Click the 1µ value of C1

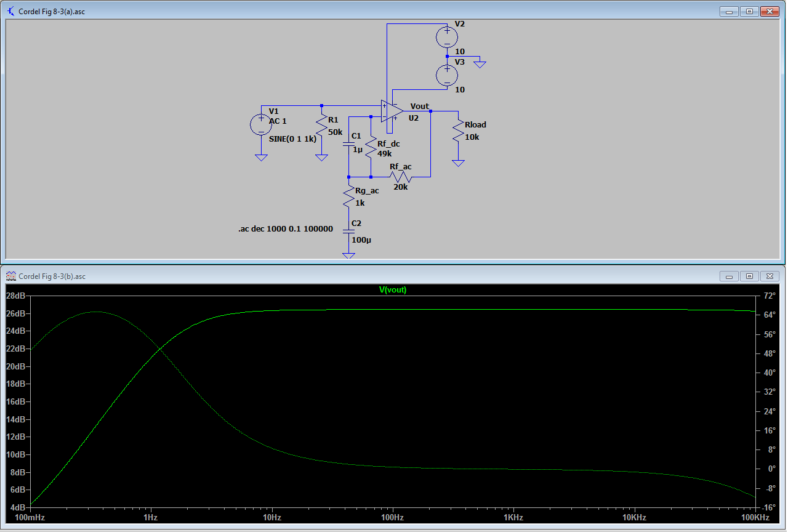[356, 149]
